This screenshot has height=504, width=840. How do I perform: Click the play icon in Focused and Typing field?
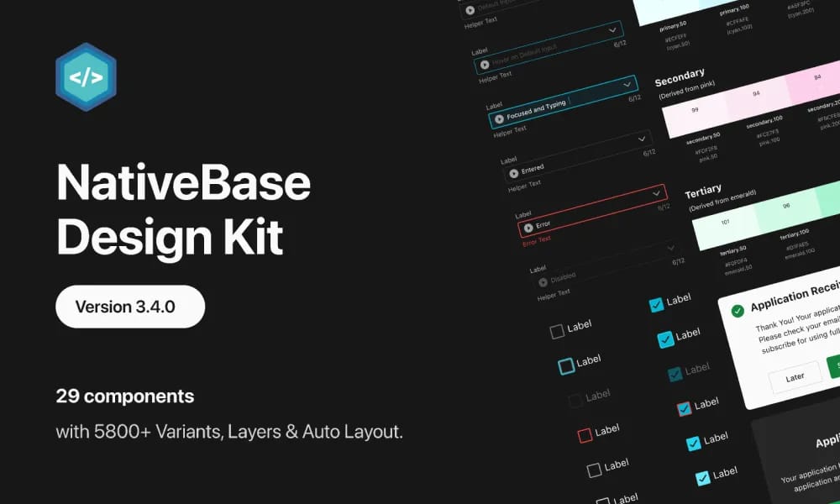(499, 119)
